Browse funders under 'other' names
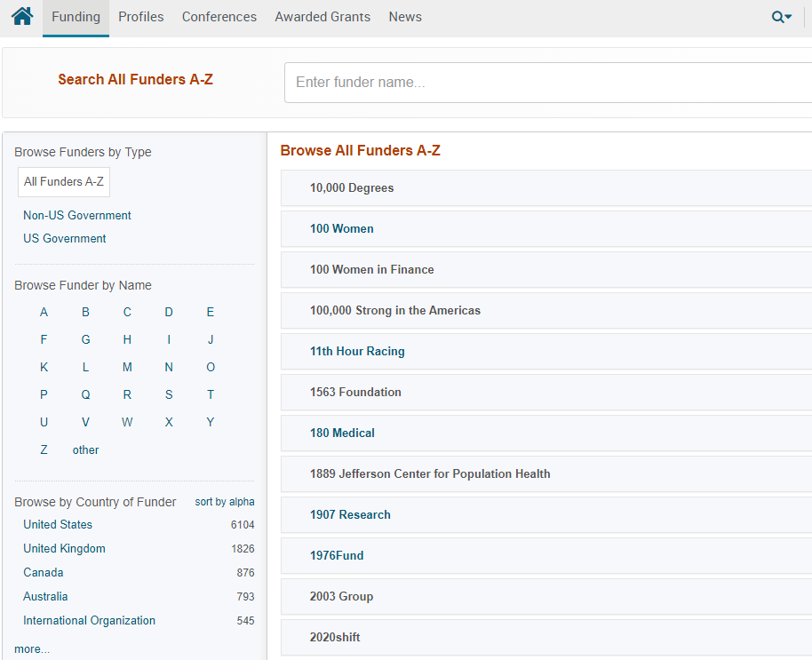The height and width of the screenshot is (660, 812). coord(85,450)
